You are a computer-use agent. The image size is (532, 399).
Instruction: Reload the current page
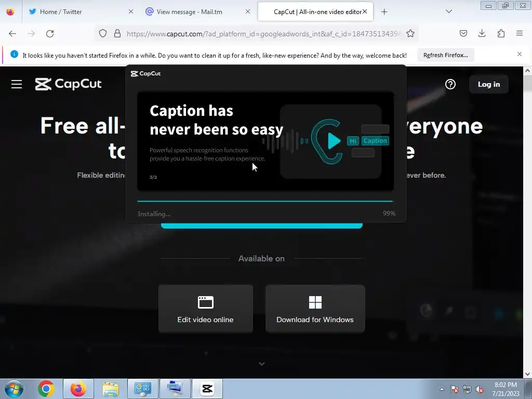[50, 34]
